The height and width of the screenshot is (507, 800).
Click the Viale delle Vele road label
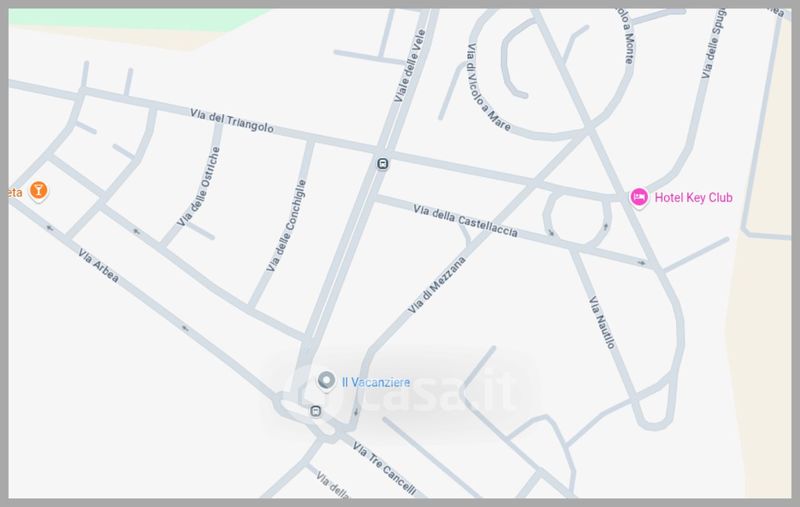point(410,66)
